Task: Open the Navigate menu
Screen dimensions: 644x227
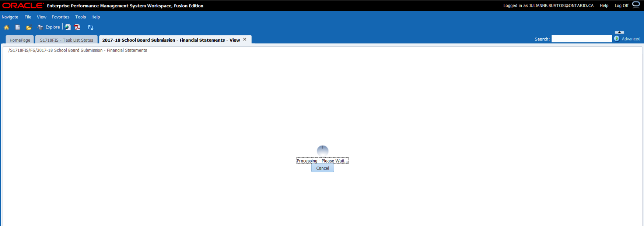Action: tap(10, 17)
